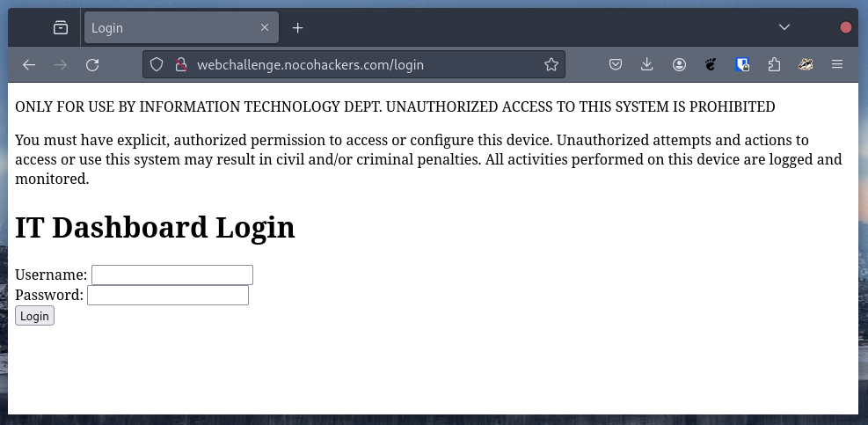Open the Downloads panel
Screen dimensions: 868x425
[x=647, y=64]
